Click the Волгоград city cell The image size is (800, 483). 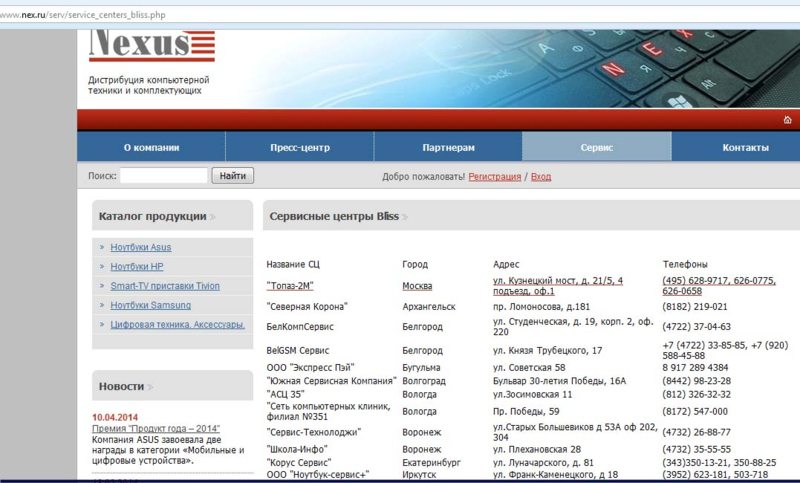(x=423, y=380)
